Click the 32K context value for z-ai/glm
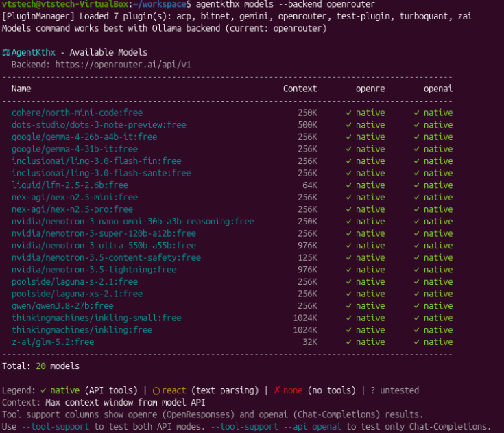The image size is (504, 433). (310, 342)
